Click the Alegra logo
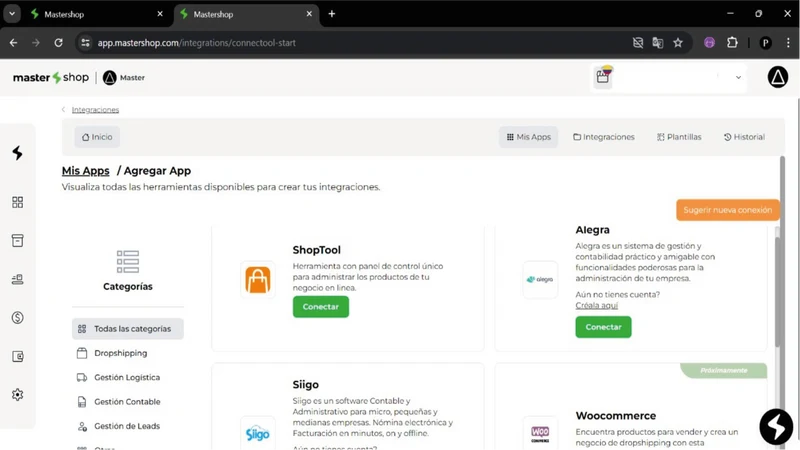Image resolution: width=800 pixels, height=450 pixels. tap(540, 280)
